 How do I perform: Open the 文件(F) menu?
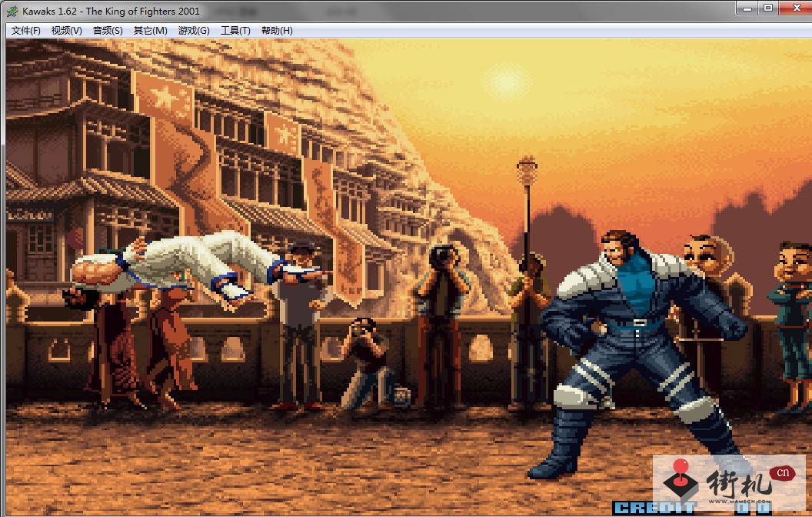[x=26, y=31]
